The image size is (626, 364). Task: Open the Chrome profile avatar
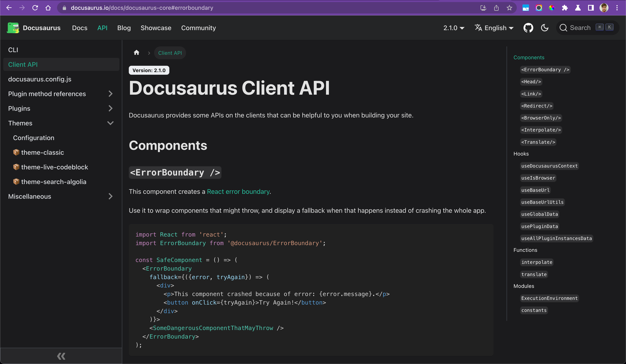click(x=604, y=8)
